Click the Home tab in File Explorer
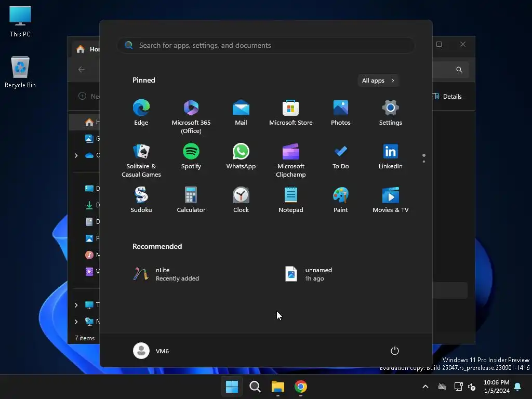The image size is (532, 399). (86, 49)
